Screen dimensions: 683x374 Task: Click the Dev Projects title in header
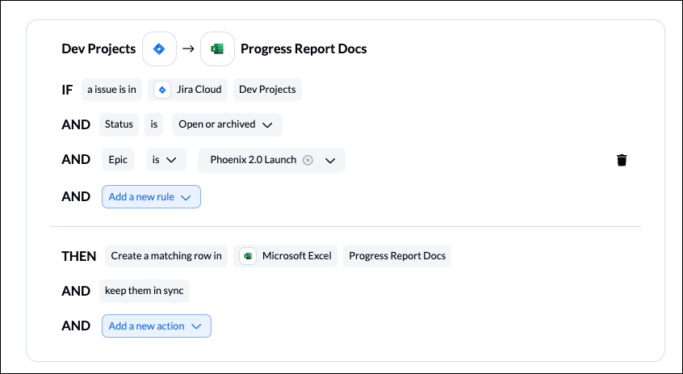pyautogui.click(x=98, y=49)
